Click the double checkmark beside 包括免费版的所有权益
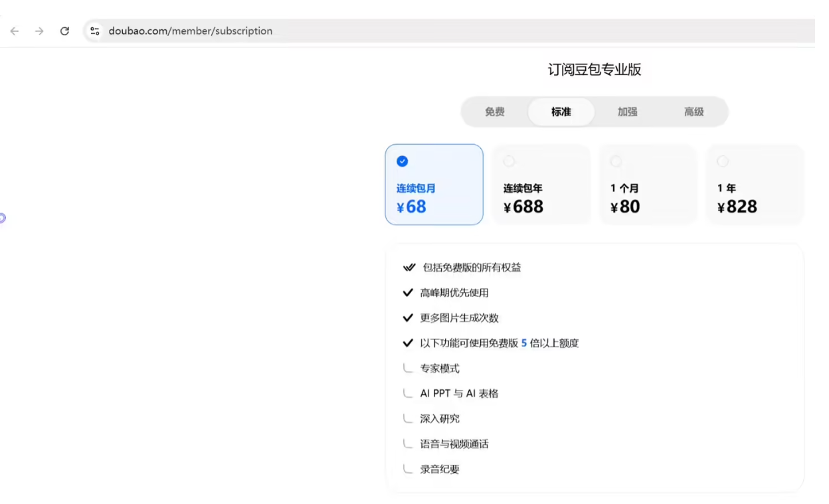 (x=409, y=268)
